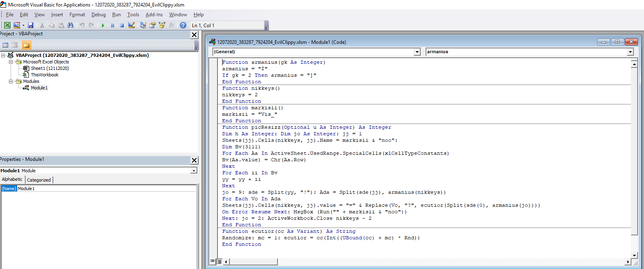The height and width of the screenshot is (269, 644).
Task: Click the Redo arrow icon
Action: [x=92, y=25]
